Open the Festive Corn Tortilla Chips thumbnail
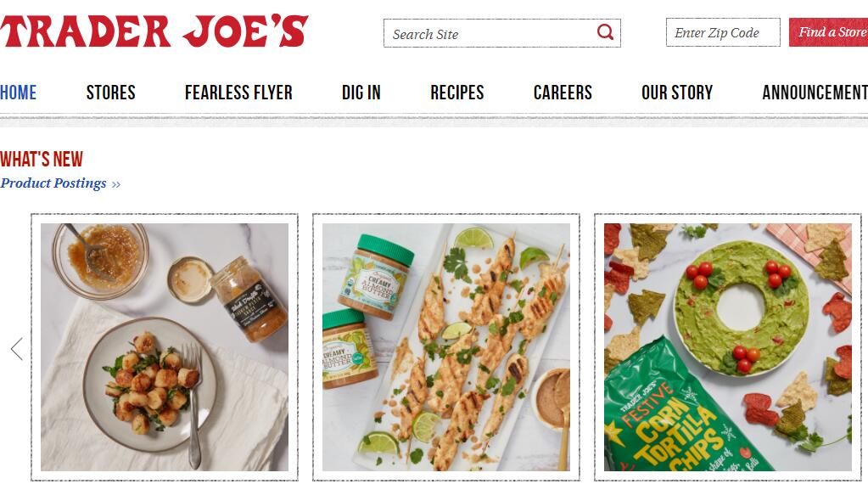868x484 pixels. 728,347
